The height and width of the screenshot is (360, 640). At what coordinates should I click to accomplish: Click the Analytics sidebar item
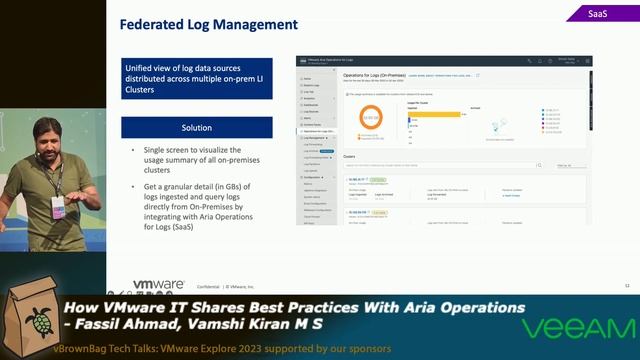click(309, 98)
